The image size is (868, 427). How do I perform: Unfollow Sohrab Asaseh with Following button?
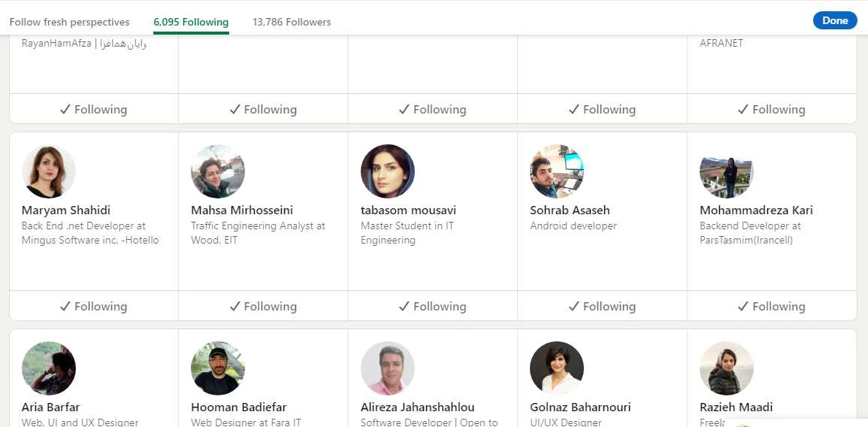602,306
